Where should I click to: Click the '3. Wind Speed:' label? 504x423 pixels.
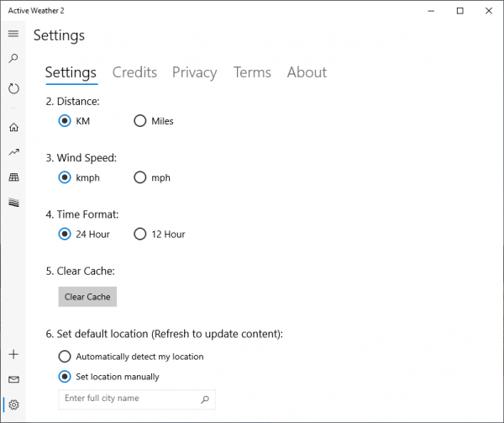click(81, 158)
